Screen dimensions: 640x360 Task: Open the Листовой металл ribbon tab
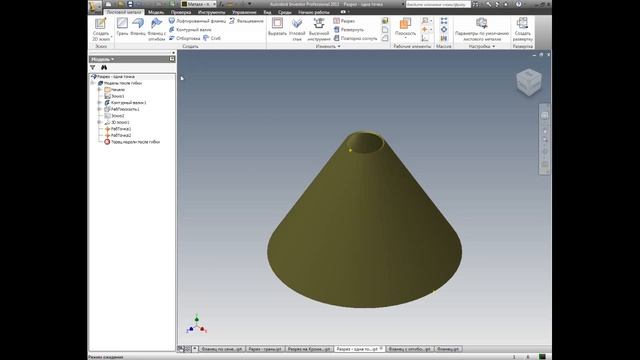point(124,12)
